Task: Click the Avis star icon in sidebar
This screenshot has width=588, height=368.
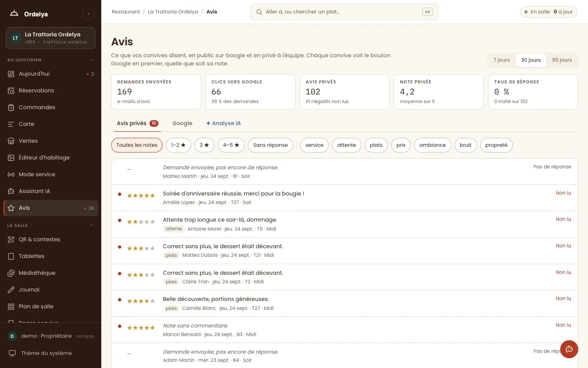Action: click(11, 208)
